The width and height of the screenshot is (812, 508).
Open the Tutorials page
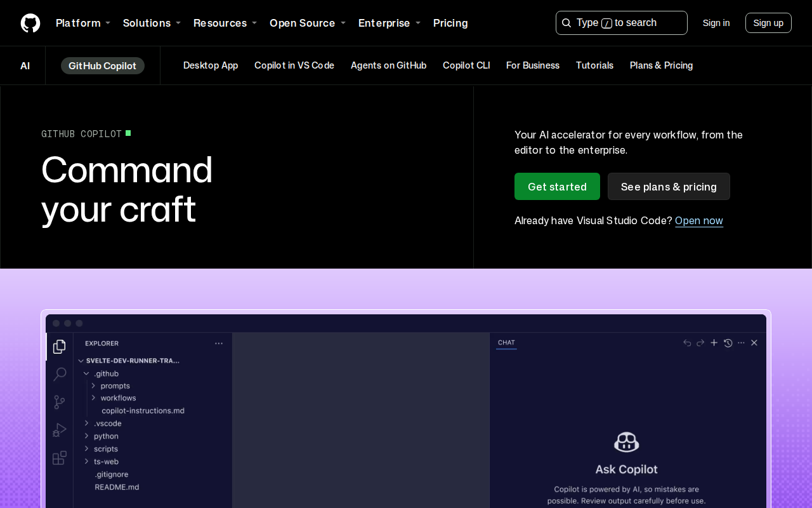594,65
